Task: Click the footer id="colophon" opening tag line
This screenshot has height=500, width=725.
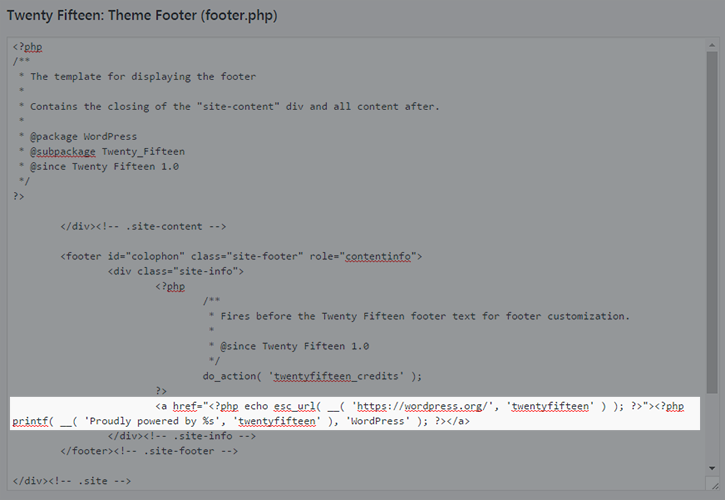Action: coord(240,256)
